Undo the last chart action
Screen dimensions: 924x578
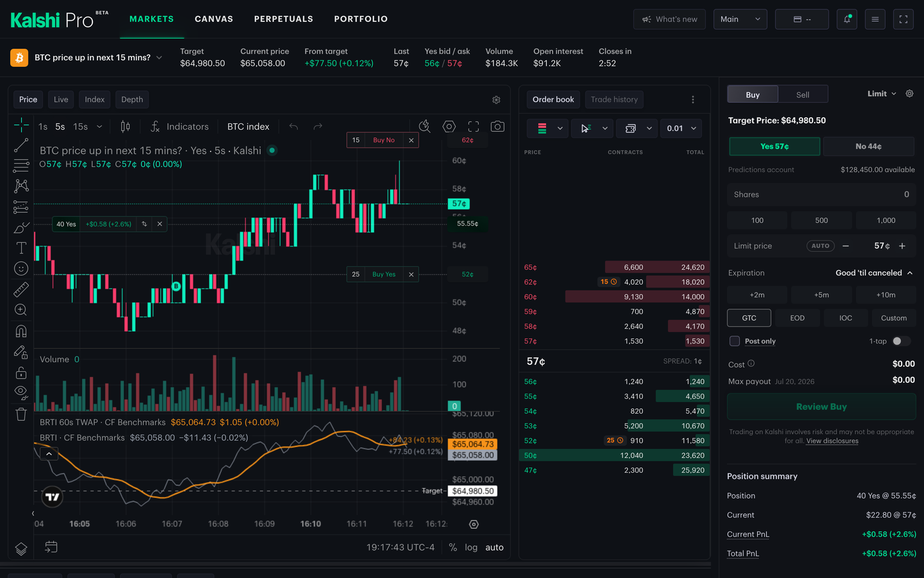click(294, 127)
